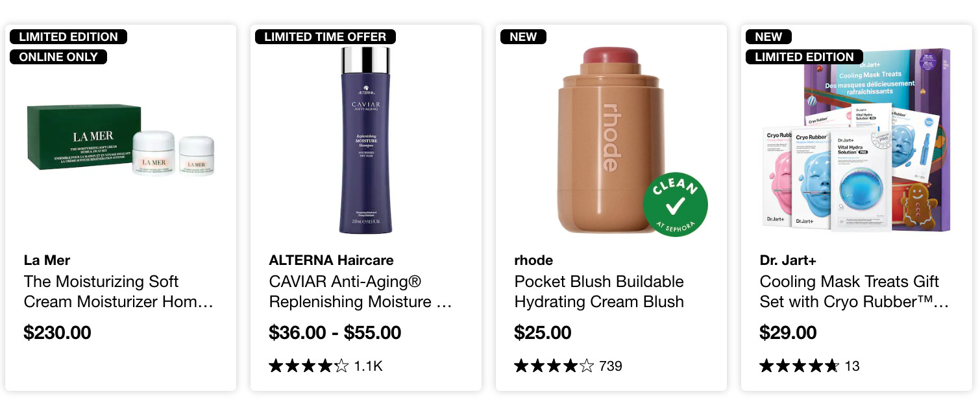Click the rhode brand name
This screenshot has width=980, height=413.
(x=533, y=260)
